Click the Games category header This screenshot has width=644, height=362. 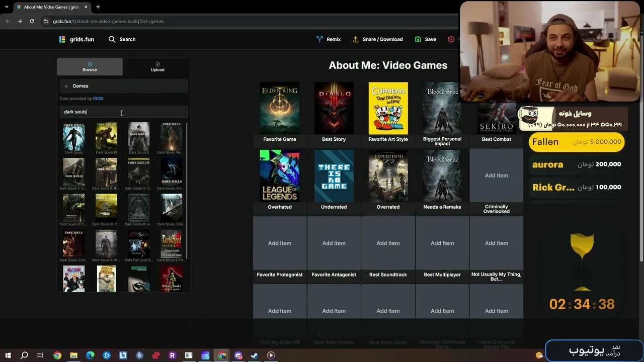[x=124, y=86]
